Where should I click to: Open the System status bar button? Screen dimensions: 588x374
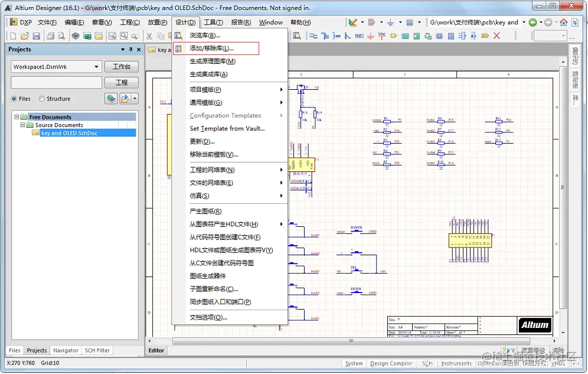pyautogui.click(x=354, y=363)
